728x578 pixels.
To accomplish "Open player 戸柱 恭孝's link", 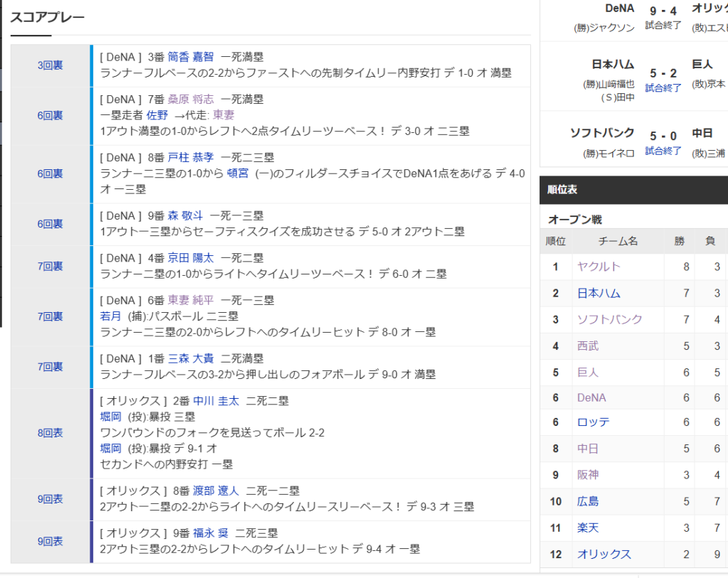I will pyautogui.click(x=191, y=157).
